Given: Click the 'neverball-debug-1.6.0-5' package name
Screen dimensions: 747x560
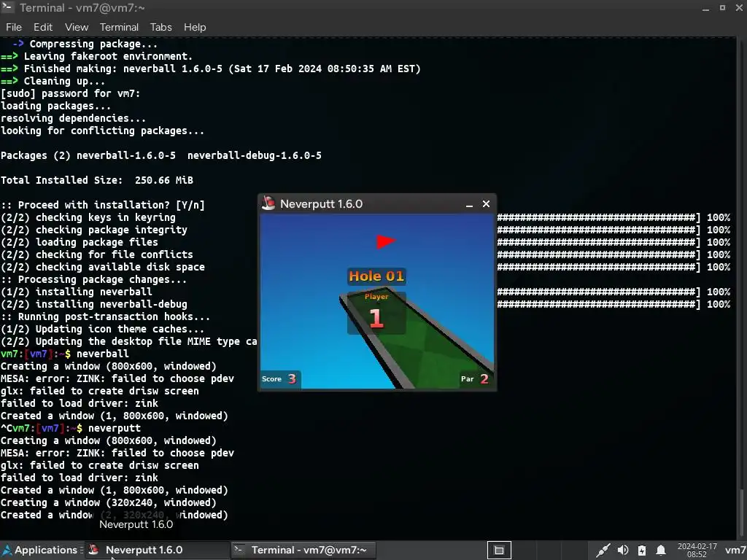Looking at the screenshot, I should (255, 155).
